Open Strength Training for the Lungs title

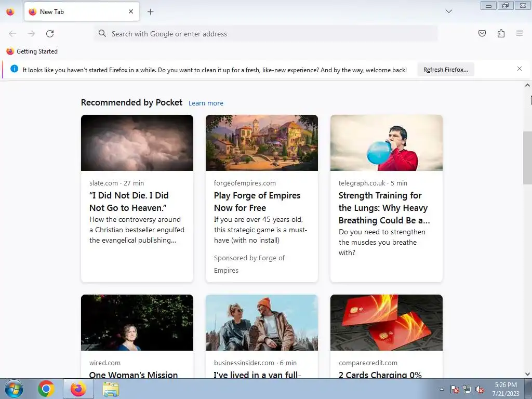[x=384, y=208]
